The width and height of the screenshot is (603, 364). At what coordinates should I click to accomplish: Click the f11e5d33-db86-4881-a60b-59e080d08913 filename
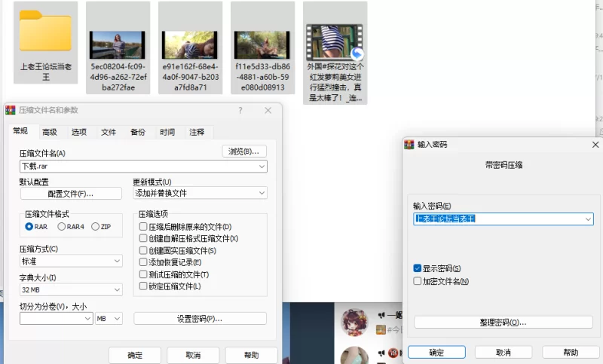(x=262, y=77)
